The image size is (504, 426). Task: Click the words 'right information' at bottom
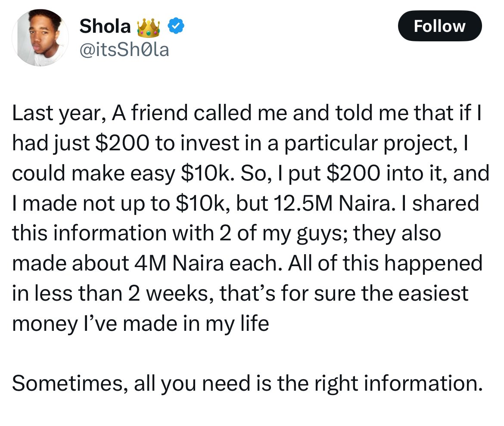398,383
